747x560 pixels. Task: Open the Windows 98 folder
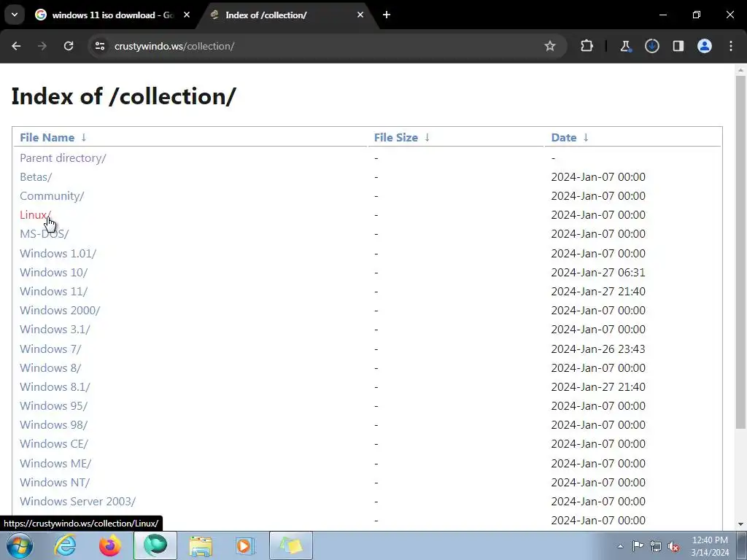(x=54, y=425)
